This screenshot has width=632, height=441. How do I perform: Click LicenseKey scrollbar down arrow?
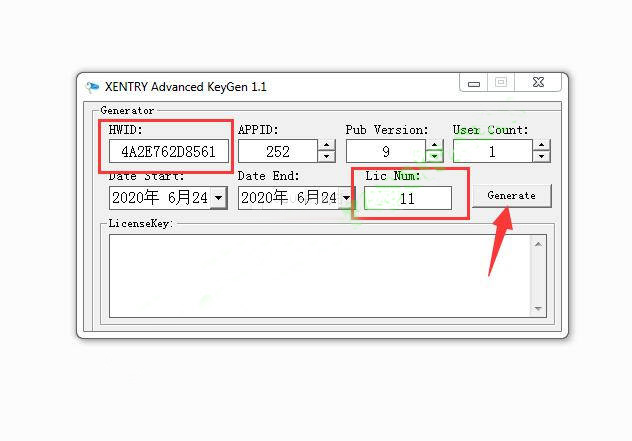tap(538, 309)
